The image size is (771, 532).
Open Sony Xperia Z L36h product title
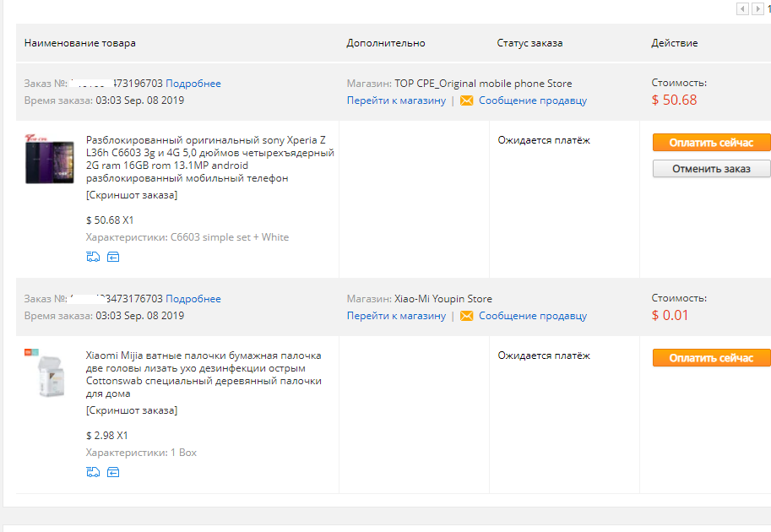pos(210,159)
